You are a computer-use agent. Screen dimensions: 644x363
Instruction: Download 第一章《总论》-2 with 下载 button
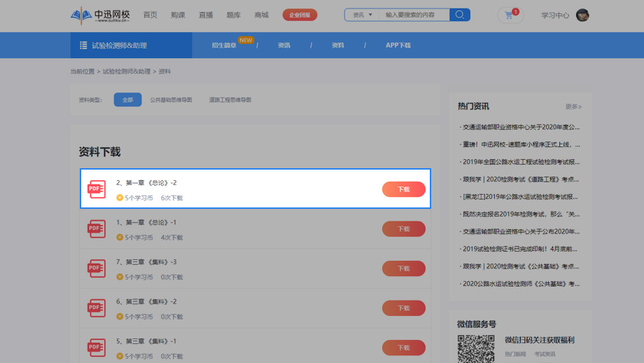tap(403, 189)
